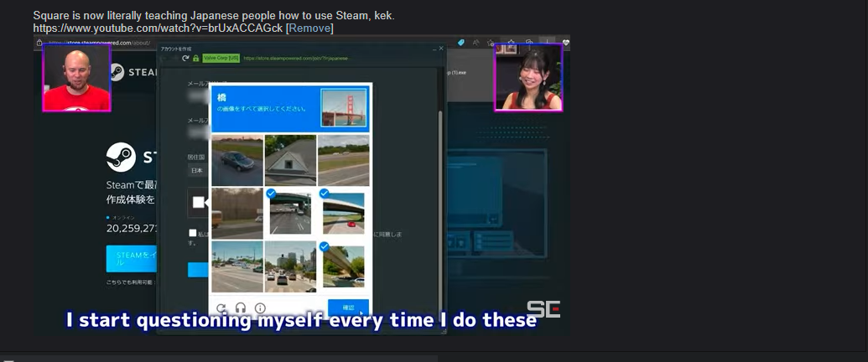Select the top-row tile of empty highway and grass

(343, 160)
